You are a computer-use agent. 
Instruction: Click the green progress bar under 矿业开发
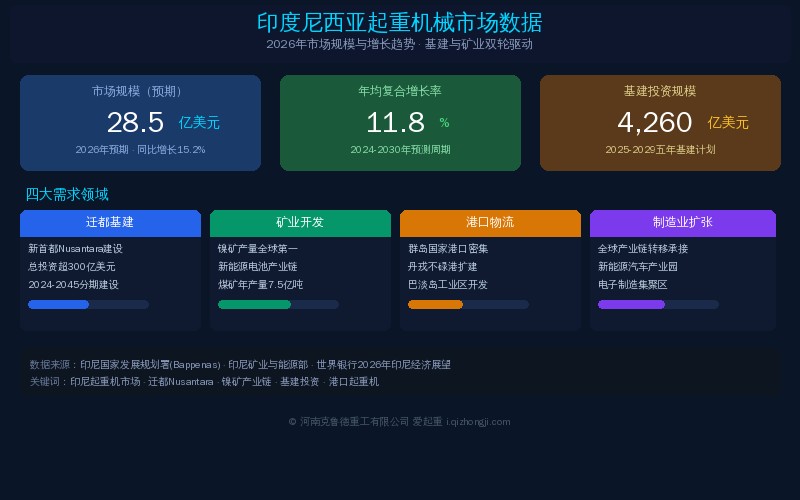[278, 305]
